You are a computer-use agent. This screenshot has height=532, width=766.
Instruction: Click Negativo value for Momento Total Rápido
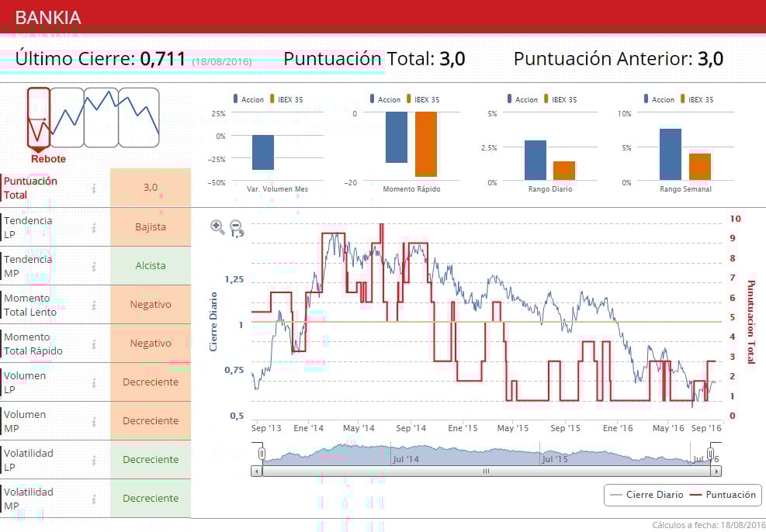[x=151, y=344]
